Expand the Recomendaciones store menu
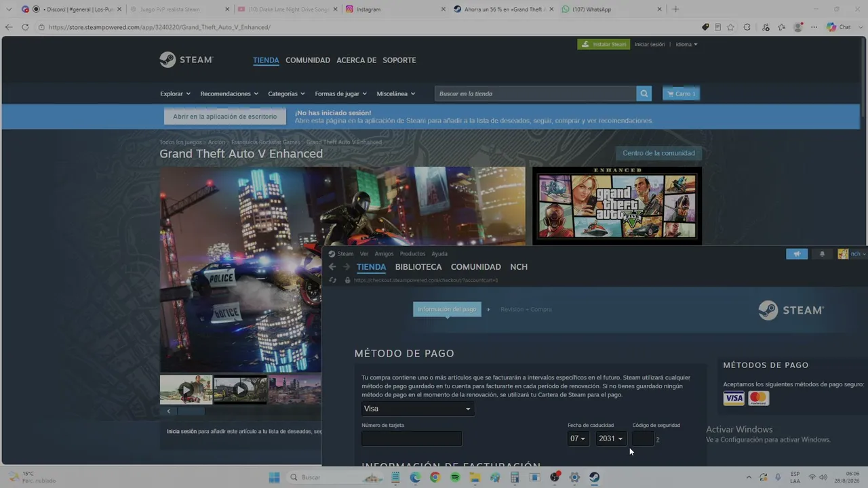Viewport: 868px width, 488px height. click(229, 94)
